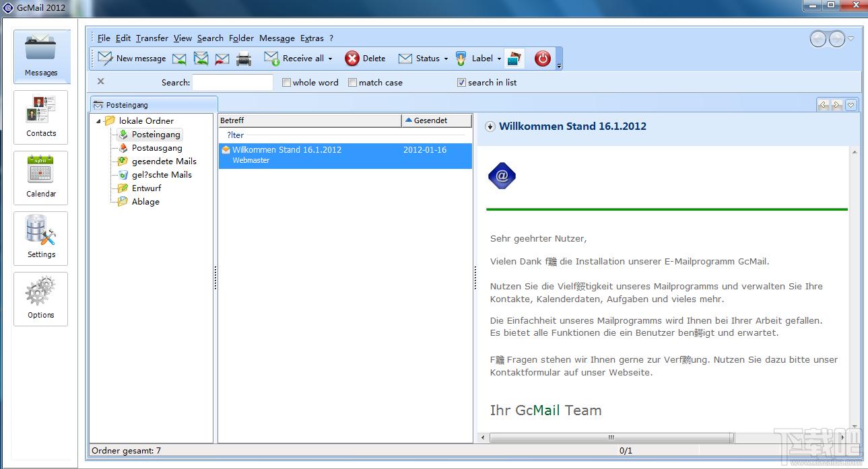Select the Posteingang folder in tree
The image size is (868, 469).
[156, 135]
